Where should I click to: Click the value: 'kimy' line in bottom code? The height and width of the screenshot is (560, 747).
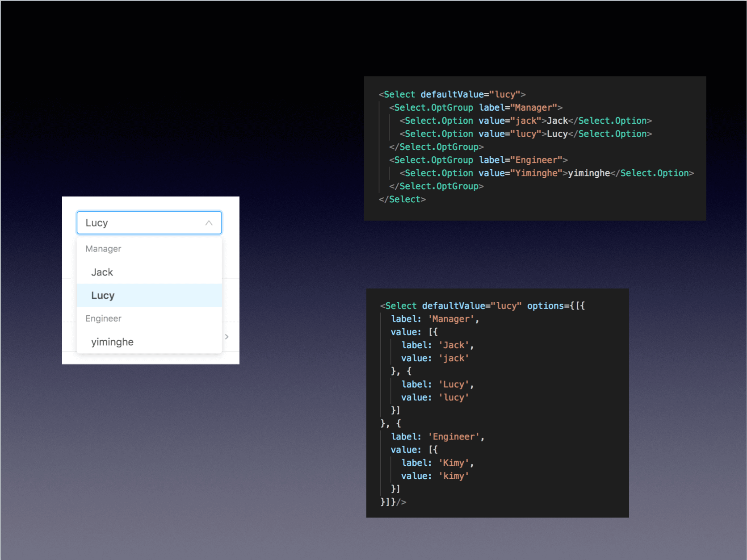click(x=435, y=476)
